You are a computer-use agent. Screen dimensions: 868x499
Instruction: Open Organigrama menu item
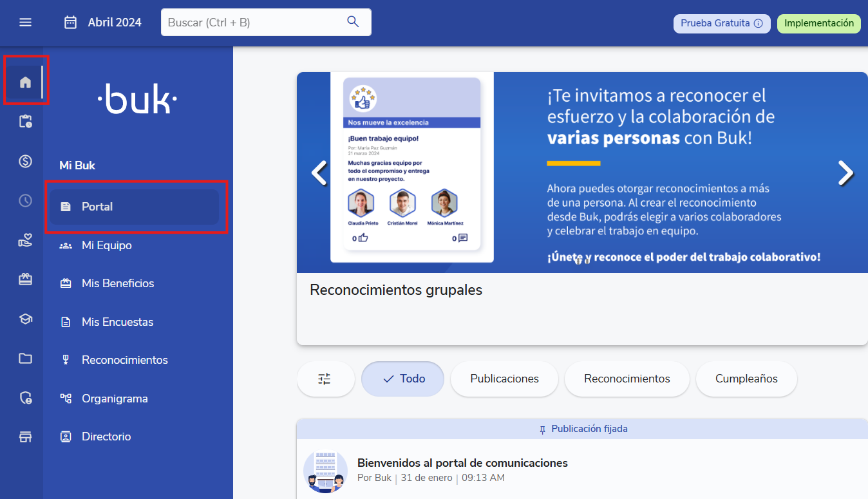coord(114,399)
